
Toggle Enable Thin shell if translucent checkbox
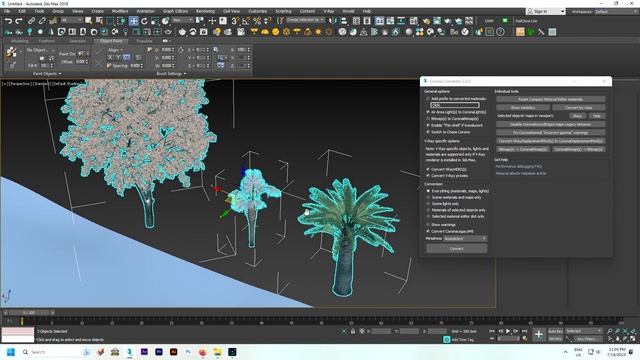pos(428,125)
